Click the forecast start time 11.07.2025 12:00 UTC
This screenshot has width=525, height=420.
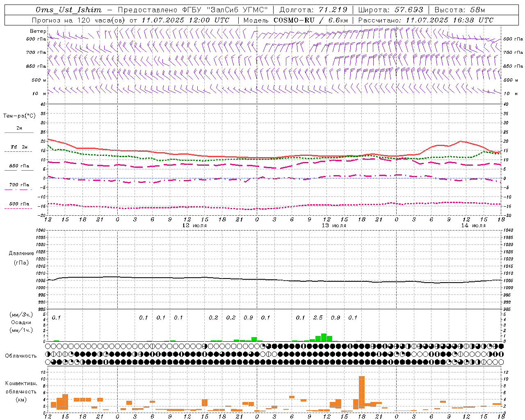tap(185, 20)
